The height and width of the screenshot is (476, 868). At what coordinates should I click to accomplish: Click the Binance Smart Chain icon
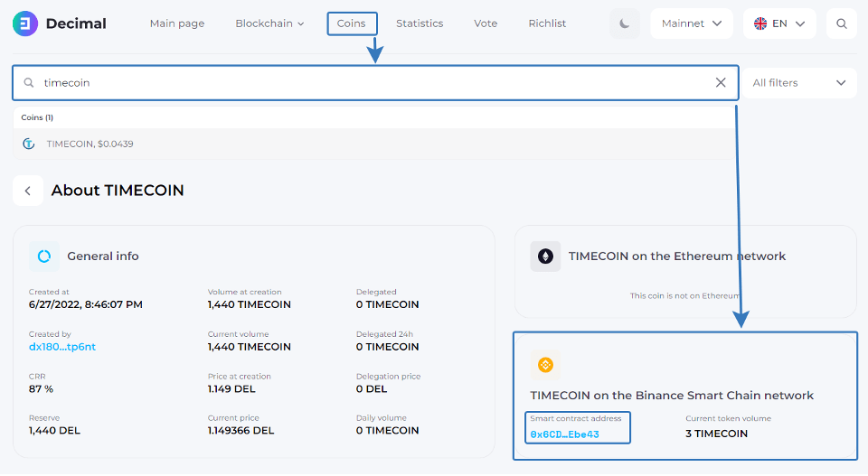click(x=545, y=365)
